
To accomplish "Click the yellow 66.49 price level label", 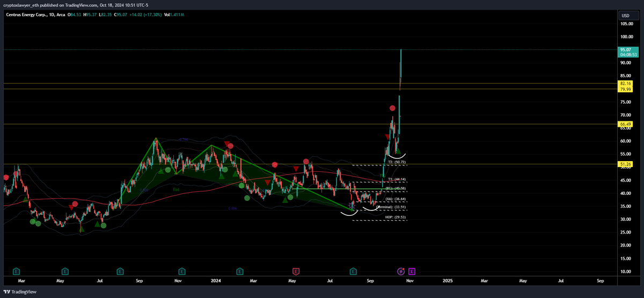I will tap(625, 125).
